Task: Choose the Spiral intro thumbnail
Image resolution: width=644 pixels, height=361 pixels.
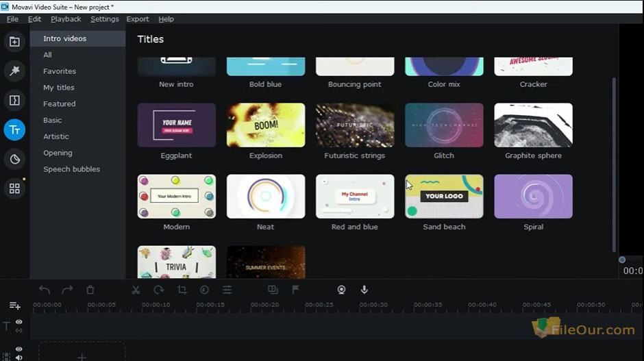Action: click(533, 197)
